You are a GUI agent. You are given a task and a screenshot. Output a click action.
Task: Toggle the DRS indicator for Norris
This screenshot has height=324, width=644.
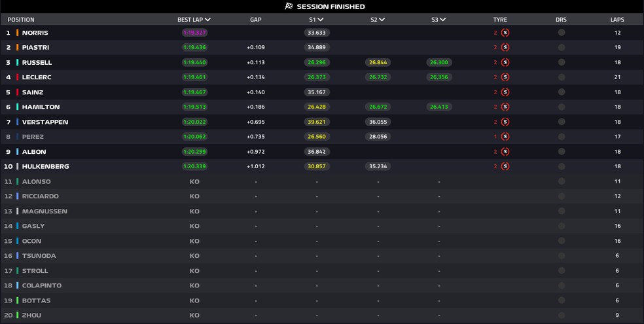[x=561, y=33]
